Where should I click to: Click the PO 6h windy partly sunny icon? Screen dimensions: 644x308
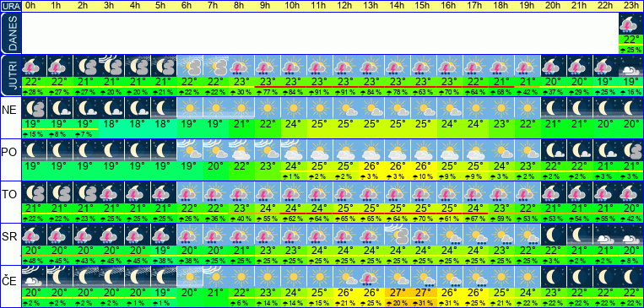189,149
